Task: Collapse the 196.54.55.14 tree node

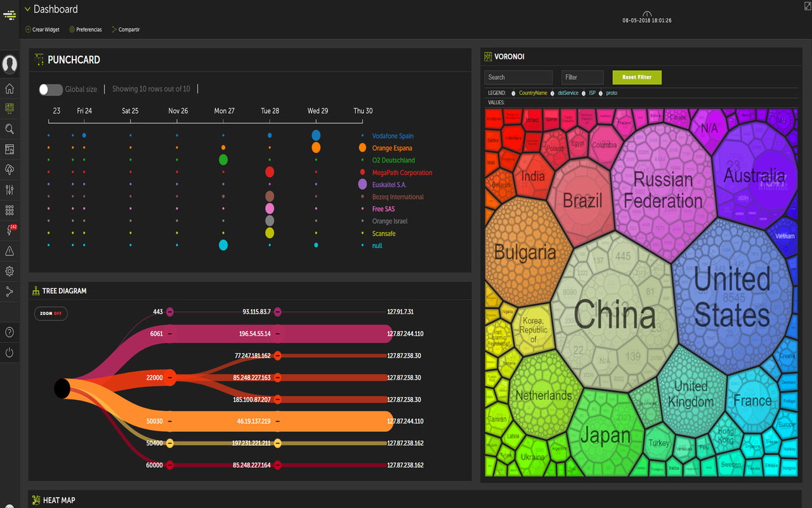Action: pyautogui.click(x=277, y=334)
